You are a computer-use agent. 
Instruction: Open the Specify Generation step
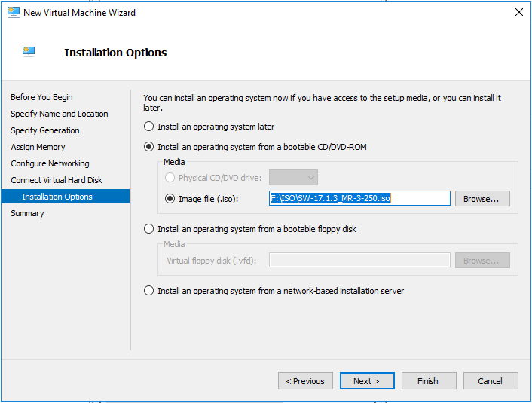point(44,130)
